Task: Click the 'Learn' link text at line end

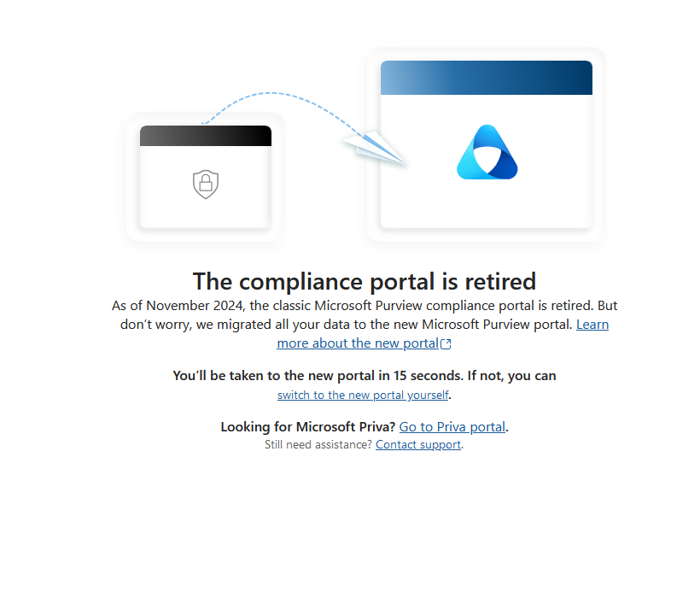Action: tap(592, 325)
